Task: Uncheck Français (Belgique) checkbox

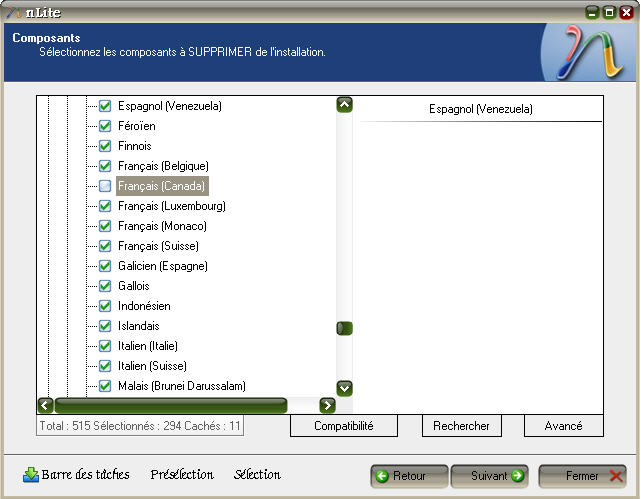Action: pyautogui.click(x=105, y=166)
